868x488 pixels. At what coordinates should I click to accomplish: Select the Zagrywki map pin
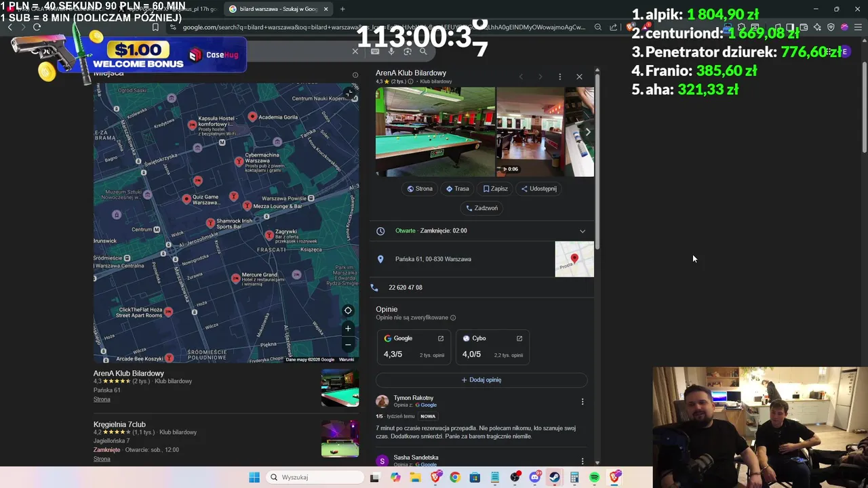(x=269, y=235)
